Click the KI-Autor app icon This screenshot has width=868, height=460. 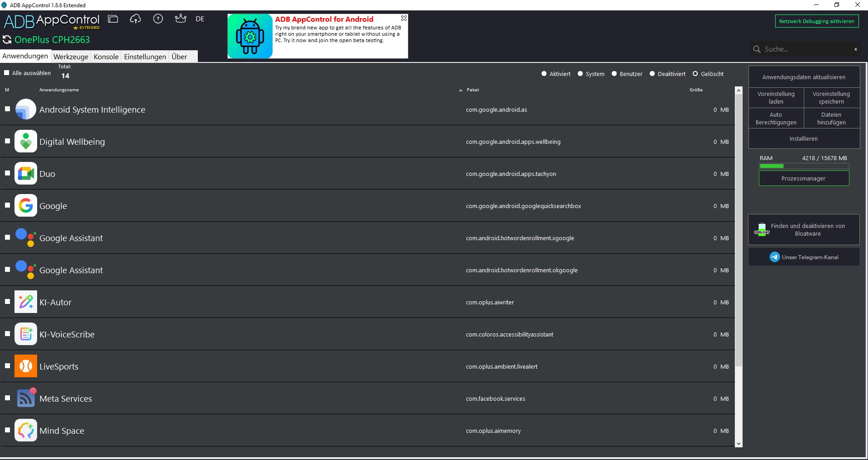coord(26,302)
